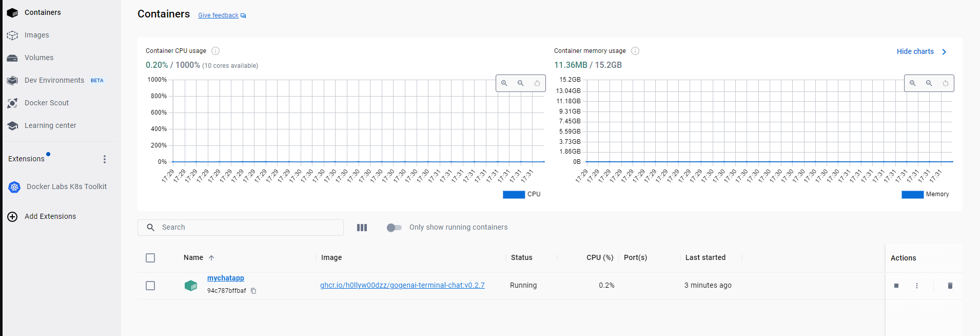Click the Containers cube icon in sidebar
Viewport: 980px width, 336px height.
tap(12, 12)
